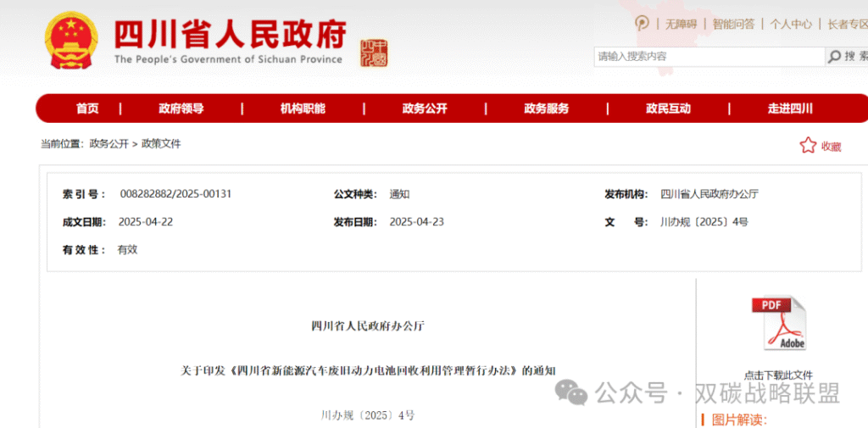
Task: Go to 首页 home menu
Action: [87, 108]
